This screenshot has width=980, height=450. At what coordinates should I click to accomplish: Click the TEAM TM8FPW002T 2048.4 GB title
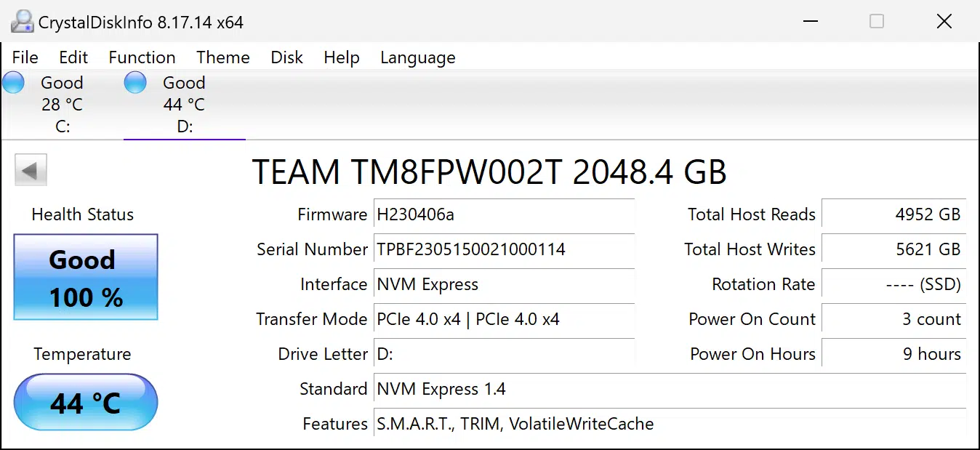click(489, 172)
